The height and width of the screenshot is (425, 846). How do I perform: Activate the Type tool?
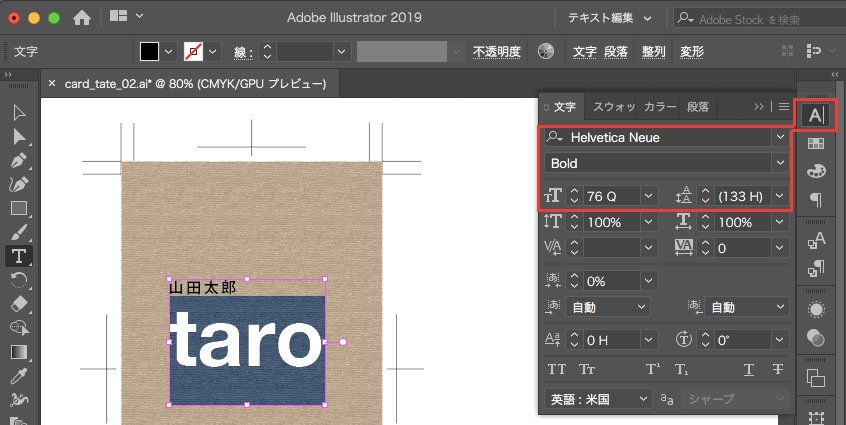point(18,256)
